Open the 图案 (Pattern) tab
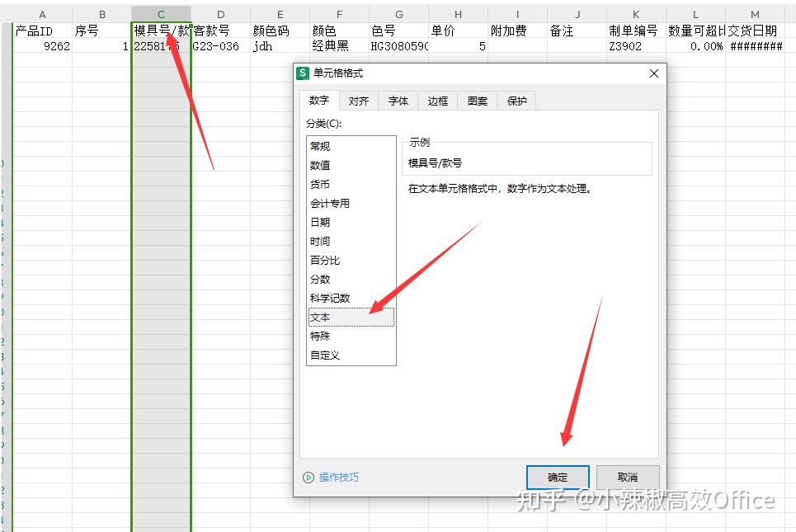The image size is (796, 532). click(x=477, y=101)
